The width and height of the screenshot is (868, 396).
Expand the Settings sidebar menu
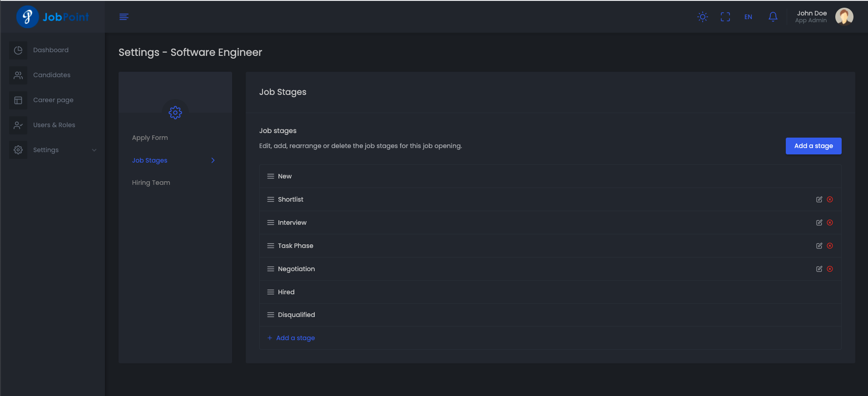[53, 150]
